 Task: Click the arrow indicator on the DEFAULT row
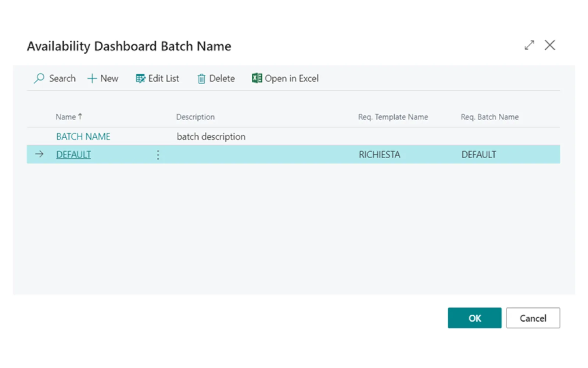click(x=39, y=154)
